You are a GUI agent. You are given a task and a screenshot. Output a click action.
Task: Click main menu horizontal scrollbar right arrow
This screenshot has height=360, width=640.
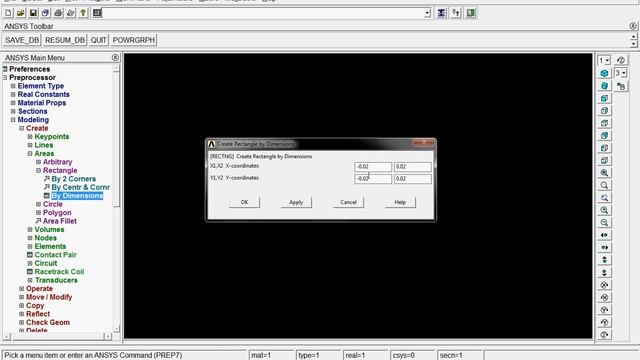(107, 336)
